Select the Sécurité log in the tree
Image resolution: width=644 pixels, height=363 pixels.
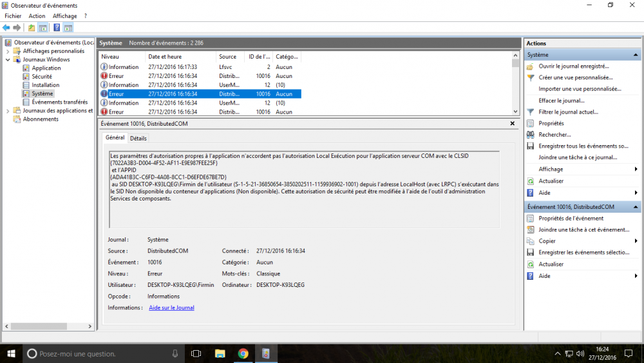[x=42, y=77]
